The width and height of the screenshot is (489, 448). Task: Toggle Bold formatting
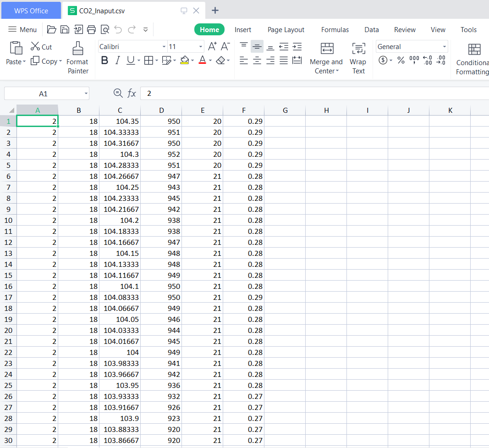pos(105,60)
